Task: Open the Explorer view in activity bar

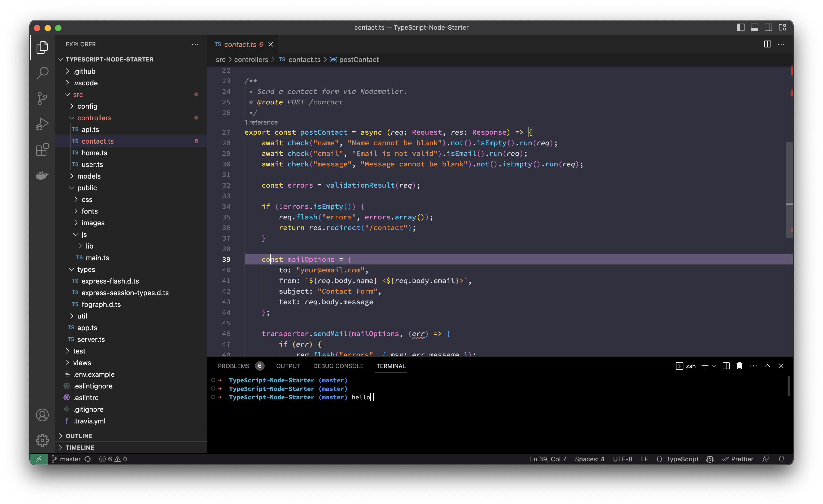Action: 42,47
